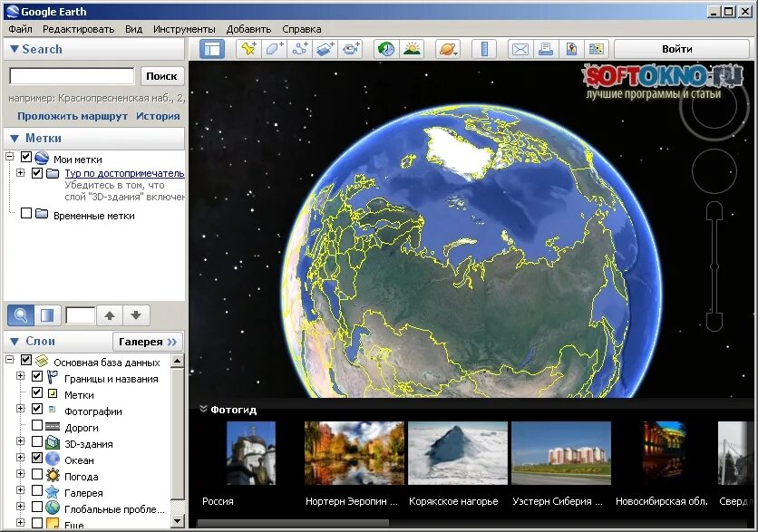Collapse the Search panel triangle

coord(15,49)
